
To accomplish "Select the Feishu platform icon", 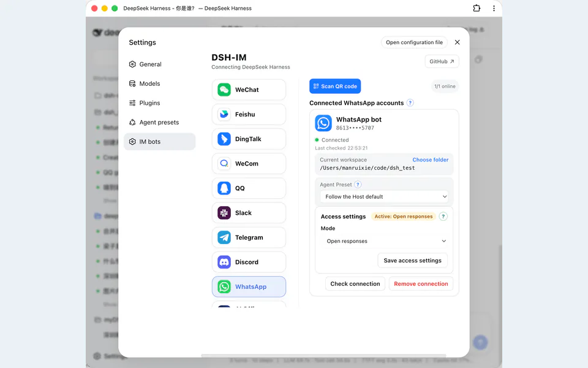I will (224, 114).
